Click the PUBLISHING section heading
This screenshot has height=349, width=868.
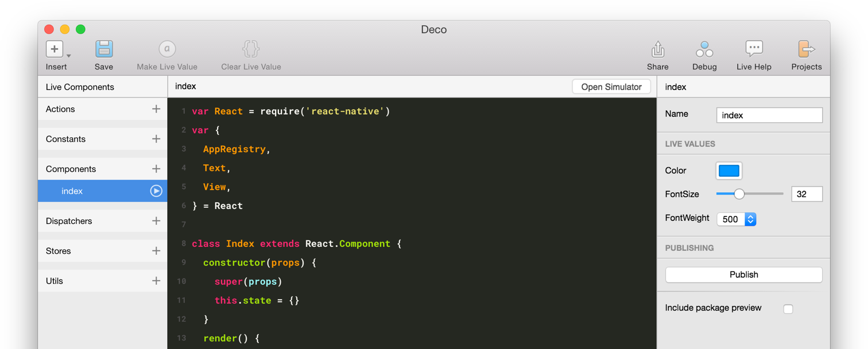coord(689,248)
